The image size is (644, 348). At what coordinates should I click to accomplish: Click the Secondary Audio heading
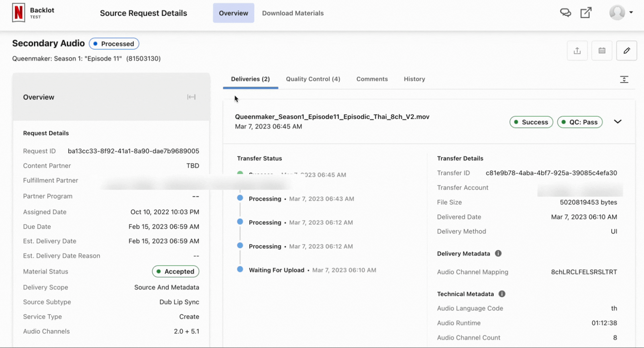[48, 43]
